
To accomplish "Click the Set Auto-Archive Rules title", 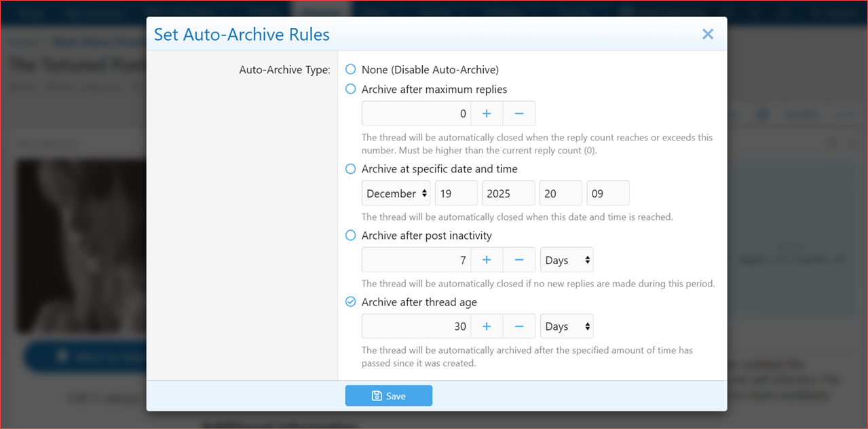I will [242, 35].
